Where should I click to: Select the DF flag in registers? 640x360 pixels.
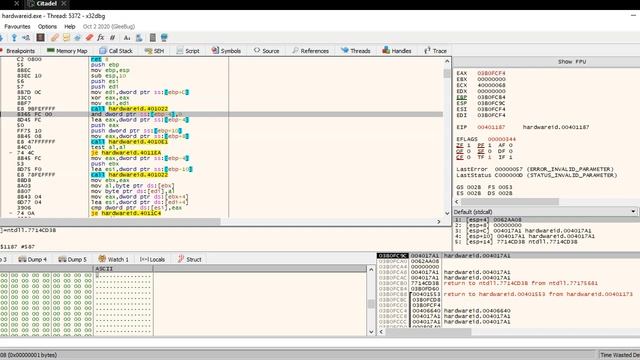pos(501,151)
